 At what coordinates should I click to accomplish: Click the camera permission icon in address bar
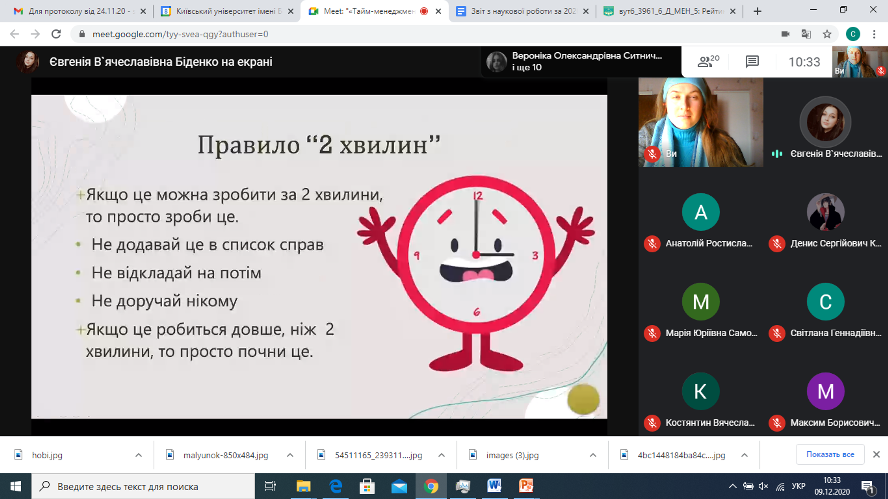(x=785, y=33)
